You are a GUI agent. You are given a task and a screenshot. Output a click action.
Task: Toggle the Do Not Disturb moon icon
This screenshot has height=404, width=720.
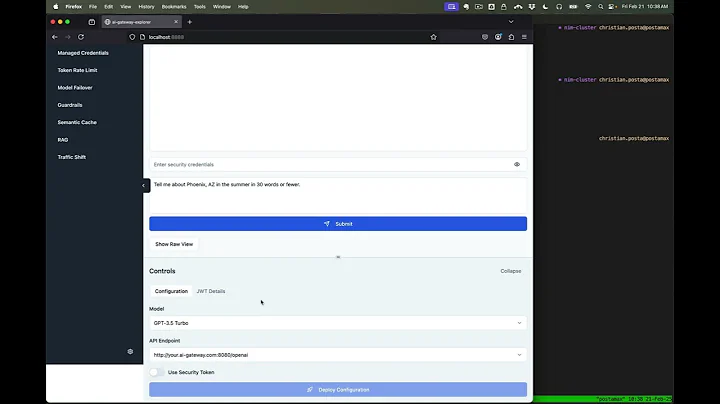tap(545, 7)
